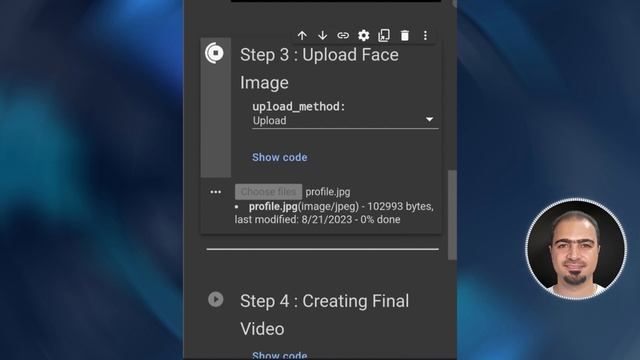Click the Step 4 : Creating Final Video heading
The height and width of the screenshot is (360, 640).
(x=324, y=315)
